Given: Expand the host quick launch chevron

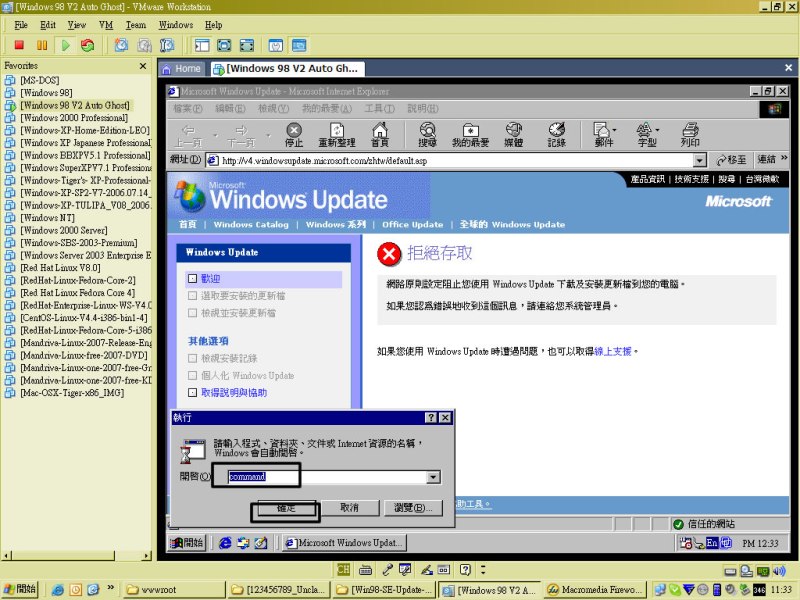Looking at the screenshot, I should [x=110, y=588].
